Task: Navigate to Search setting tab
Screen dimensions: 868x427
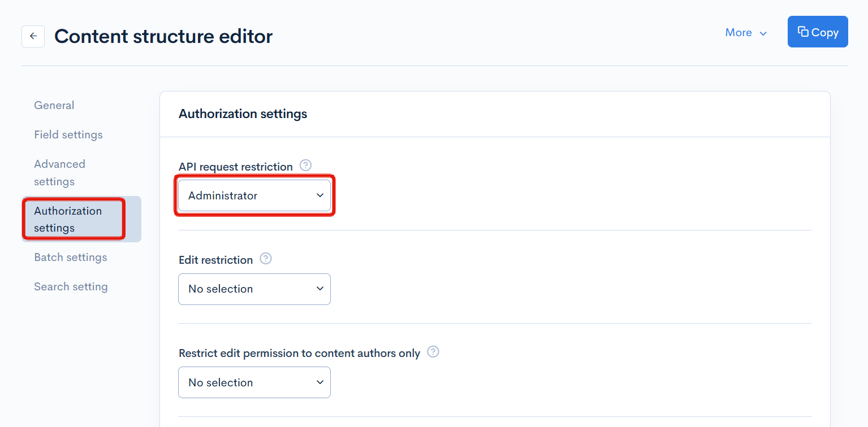Action: click(x=71, y=286)
